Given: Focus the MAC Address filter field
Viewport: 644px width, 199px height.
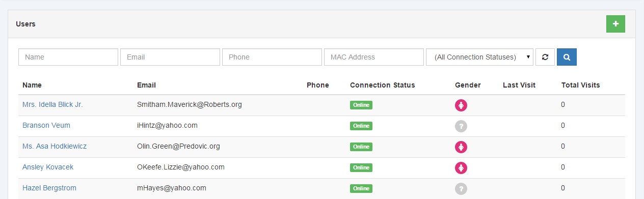Looking at the screenshot, I should [374, 57].
